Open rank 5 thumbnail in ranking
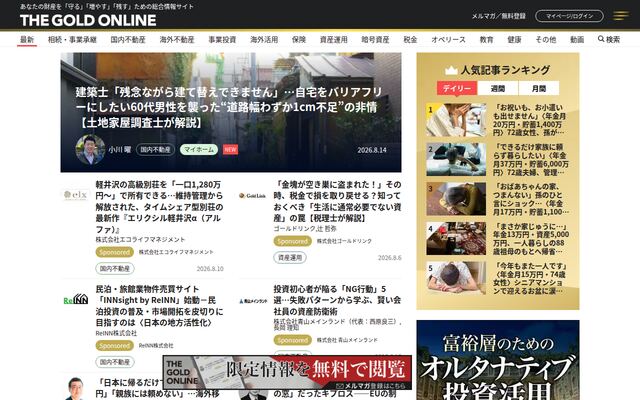 pos(456,278)
